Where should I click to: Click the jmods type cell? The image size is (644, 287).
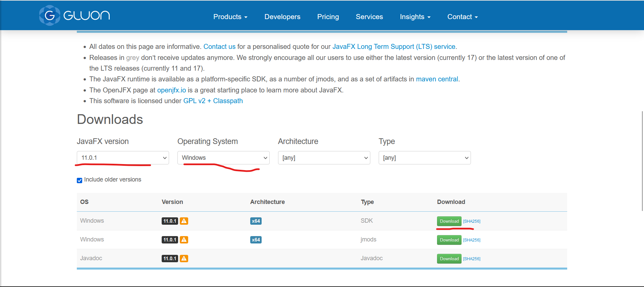pyautogui.click(x=368, y=239)
